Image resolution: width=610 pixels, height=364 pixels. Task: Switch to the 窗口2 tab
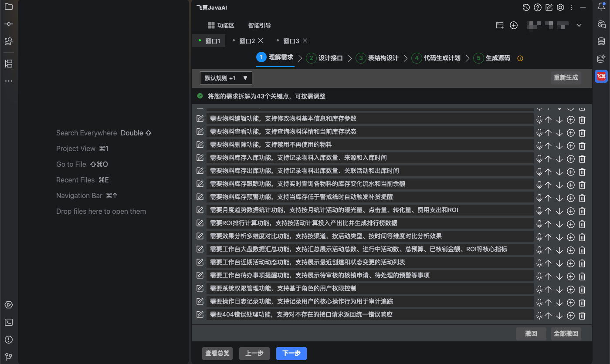tap(247, 41)
